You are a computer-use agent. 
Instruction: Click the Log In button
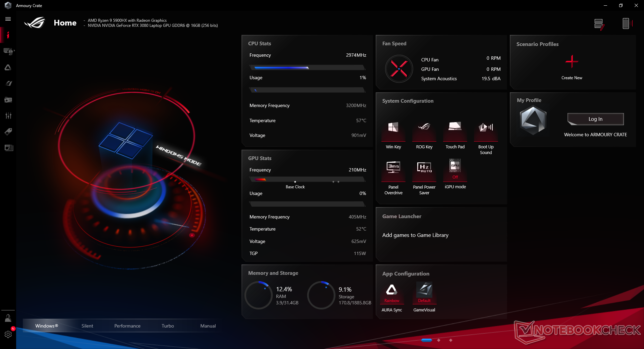595,119
